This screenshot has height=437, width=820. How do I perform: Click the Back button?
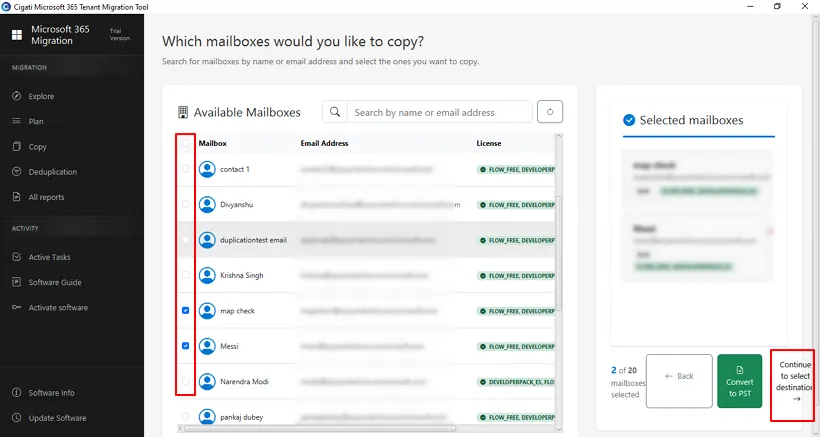tap(679, 381)
